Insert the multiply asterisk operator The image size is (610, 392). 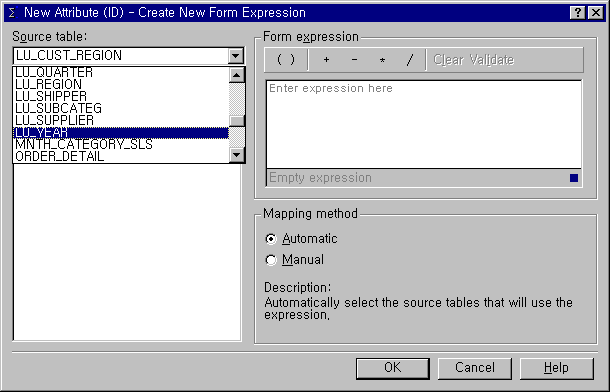click(382, 60)
